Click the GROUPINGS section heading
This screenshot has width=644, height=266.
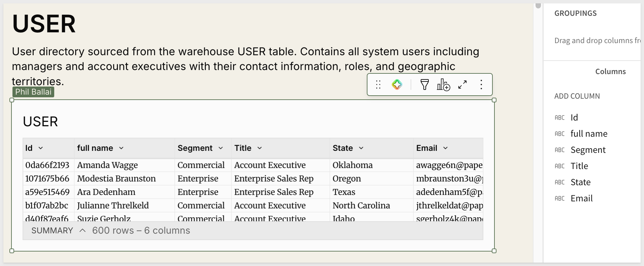point(575,13)
